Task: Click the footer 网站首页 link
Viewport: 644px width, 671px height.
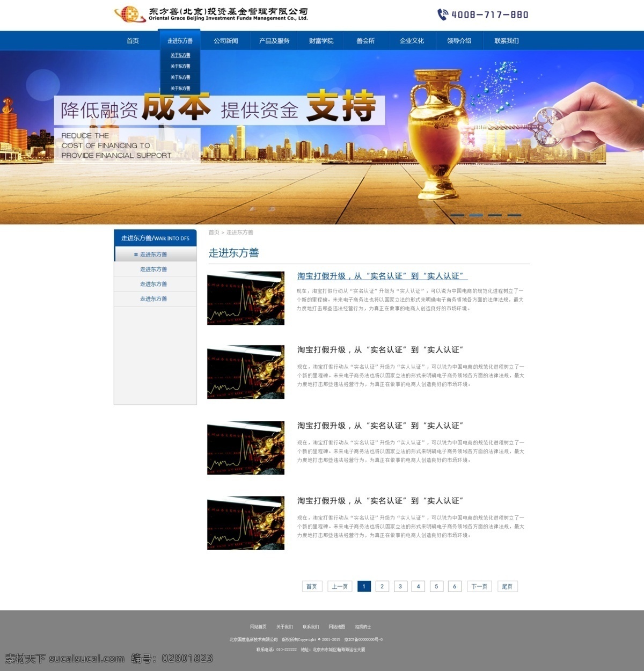Action: 258,627
